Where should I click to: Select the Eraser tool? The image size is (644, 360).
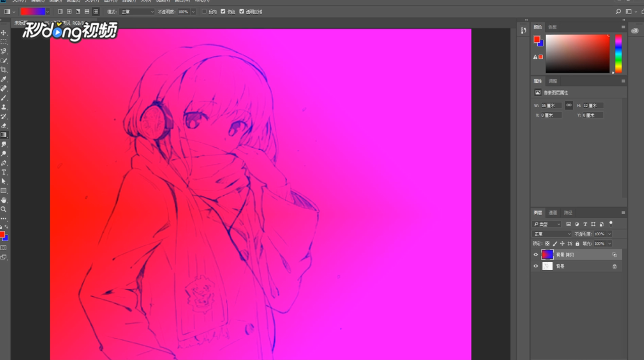pyautogui.click(x=4, y=126)
